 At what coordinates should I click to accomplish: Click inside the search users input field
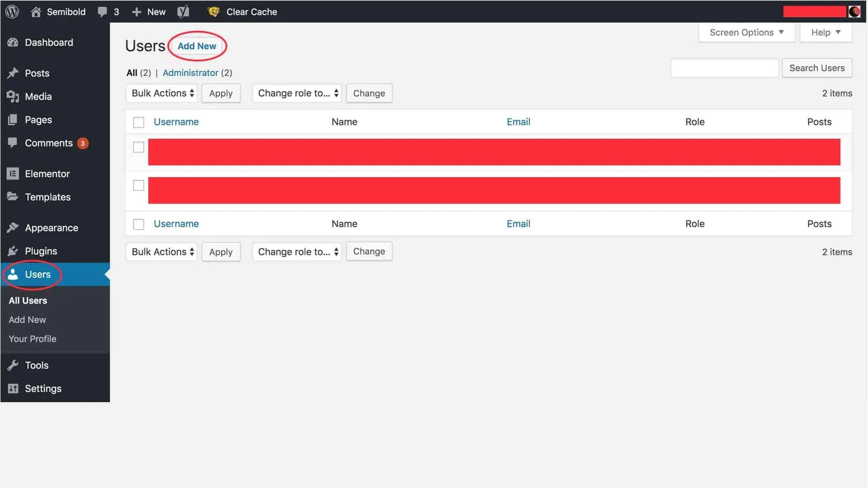pyautogui.click(x=724, y=68)
